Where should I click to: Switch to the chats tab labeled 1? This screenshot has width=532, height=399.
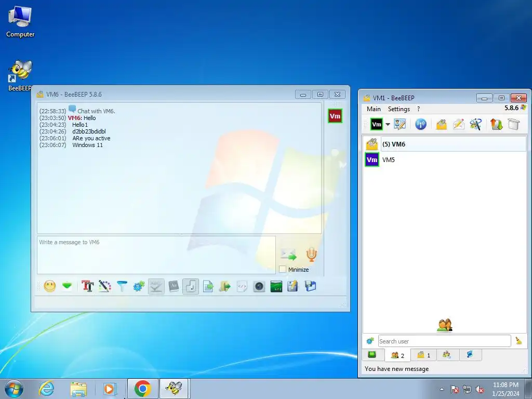[423, 355]
